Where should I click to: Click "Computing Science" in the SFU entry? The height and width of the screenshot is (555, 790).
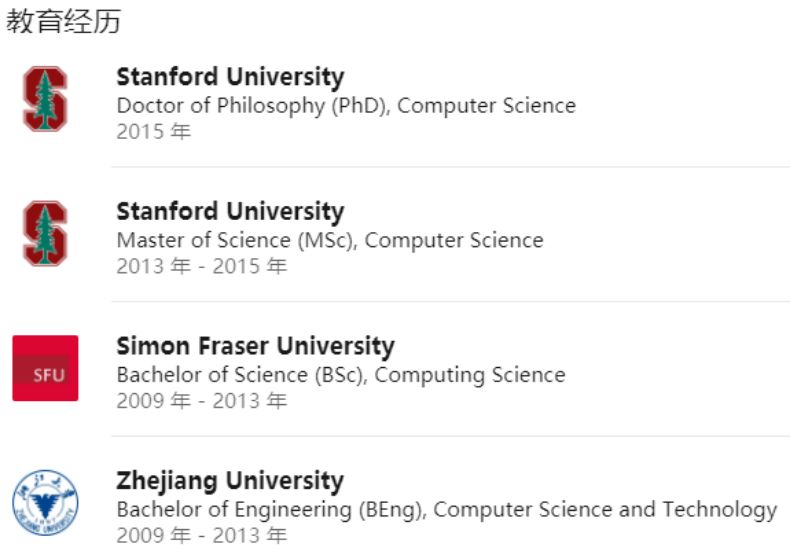pyautogui.click(x=470, y=375)
